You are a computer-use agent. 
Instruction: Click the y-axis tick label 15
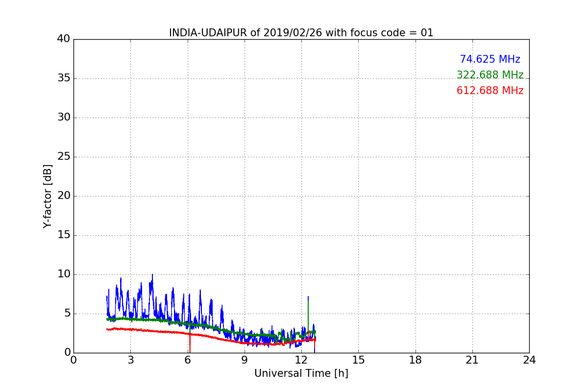(63, 235)
